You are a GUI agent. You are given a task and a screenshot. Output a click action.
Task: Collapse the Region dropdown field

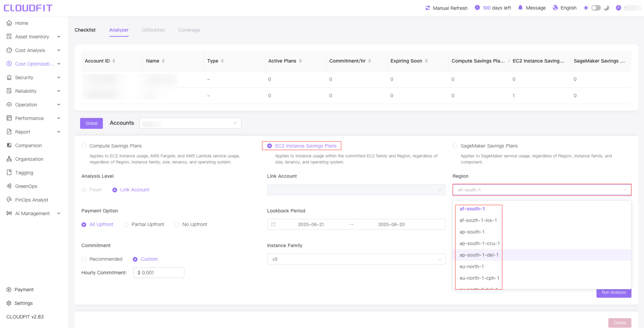[x=542, y=190]
